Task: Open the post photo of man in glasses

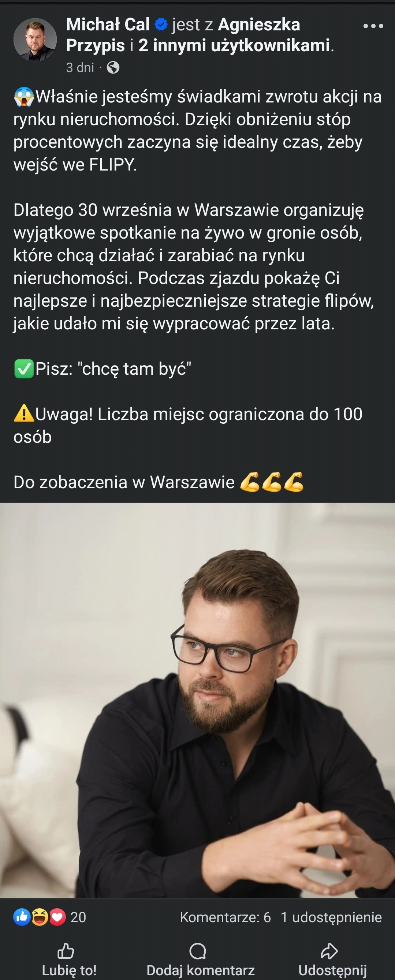Action: pos(198,700)
